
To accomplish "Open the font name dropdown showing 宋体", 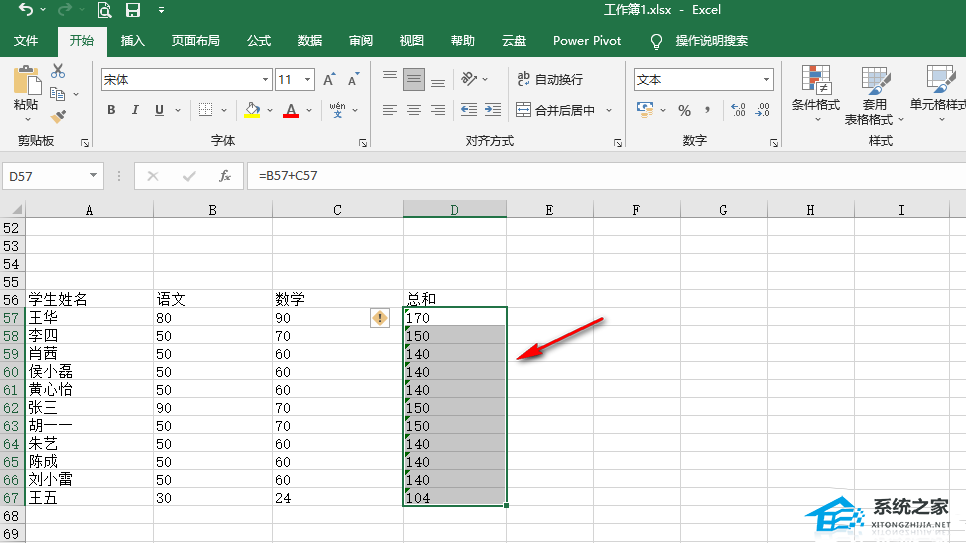I will point(265,80).
